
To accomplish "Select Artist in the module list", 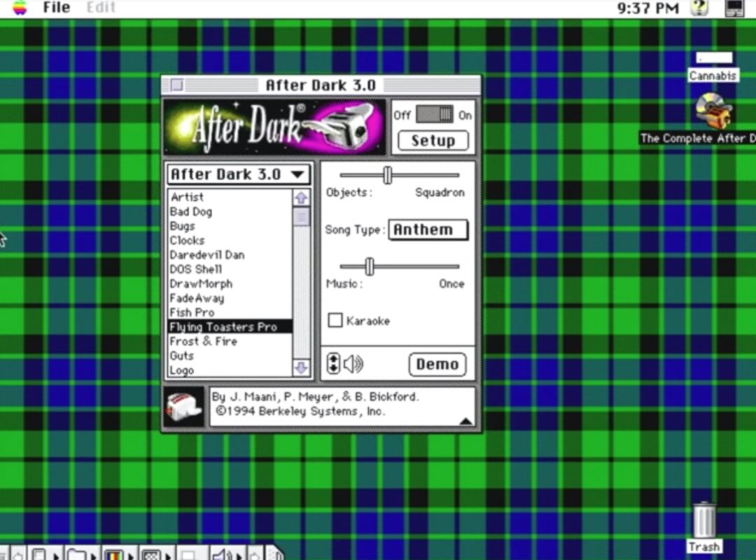I will click(230, 197).
